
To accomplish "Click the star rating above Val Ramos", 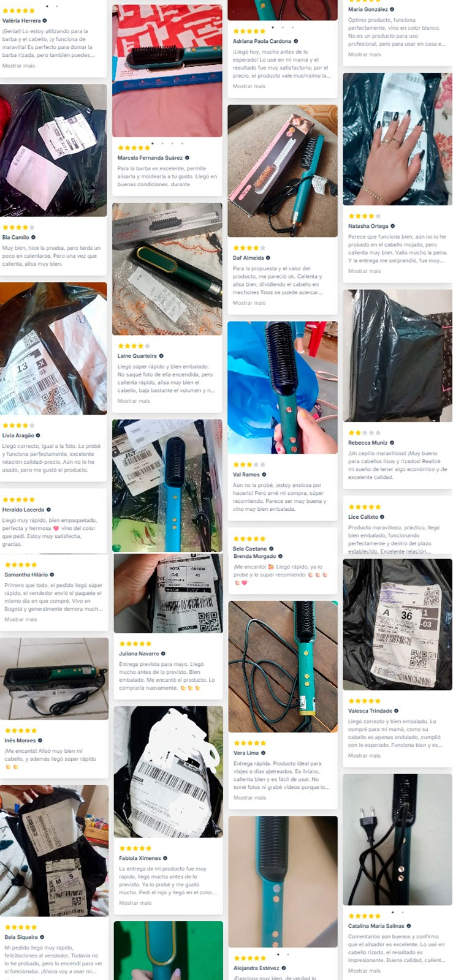I will [249, 464].
